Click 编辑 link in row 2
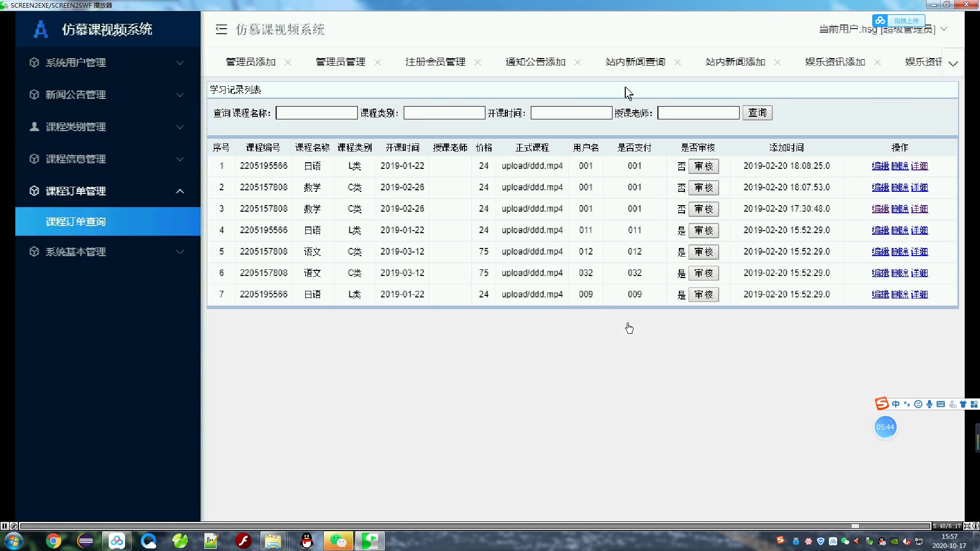 pos(880,187)
